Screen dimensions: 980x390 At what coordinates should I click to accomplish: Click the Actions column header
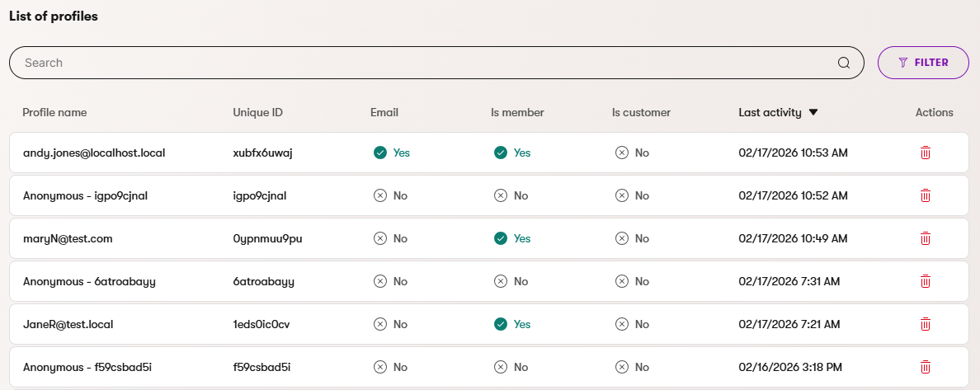pyautogui.click(x=935, y=112)
